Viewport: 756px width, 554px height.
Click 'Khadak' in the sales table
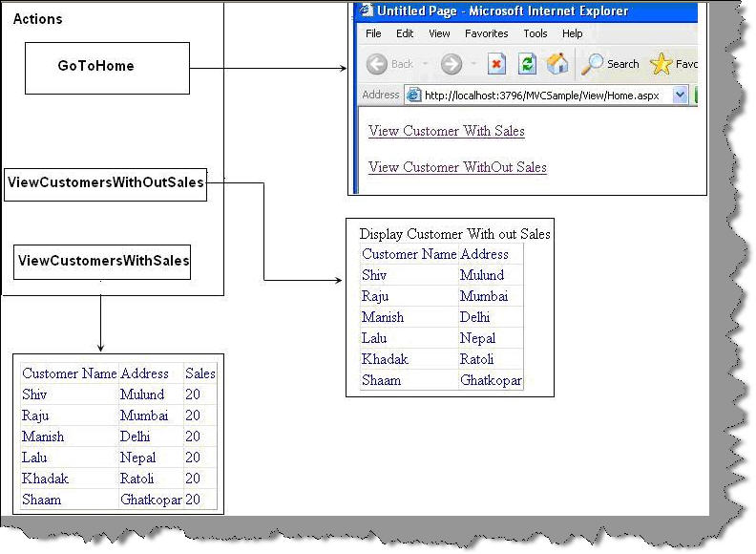click(45, 479)
